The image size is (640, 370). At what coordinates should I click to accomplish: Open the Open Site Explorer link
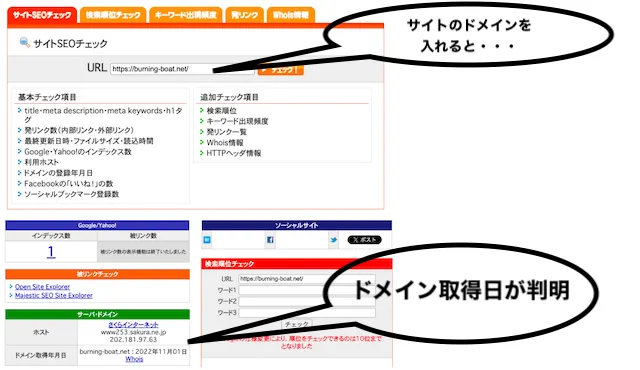(42, 287)
